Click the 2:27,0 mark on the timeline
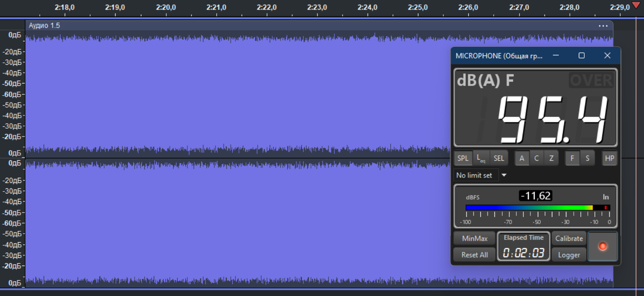644x296 pixels. click(x=519, y=7)
